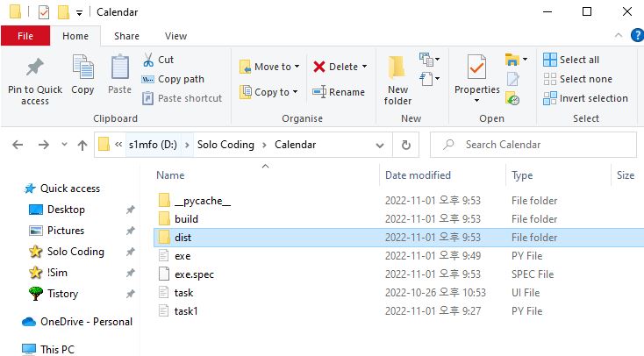Screen dimensions: 644x356
Task: Open Delete options dropdown arrow
Action: 364,67
